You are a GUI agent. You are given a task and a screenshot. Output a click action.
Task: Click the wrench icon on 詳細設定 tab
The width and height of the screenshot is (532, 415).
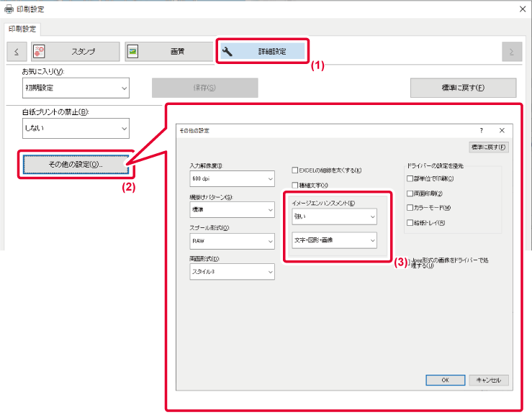[x=227, y=52]
